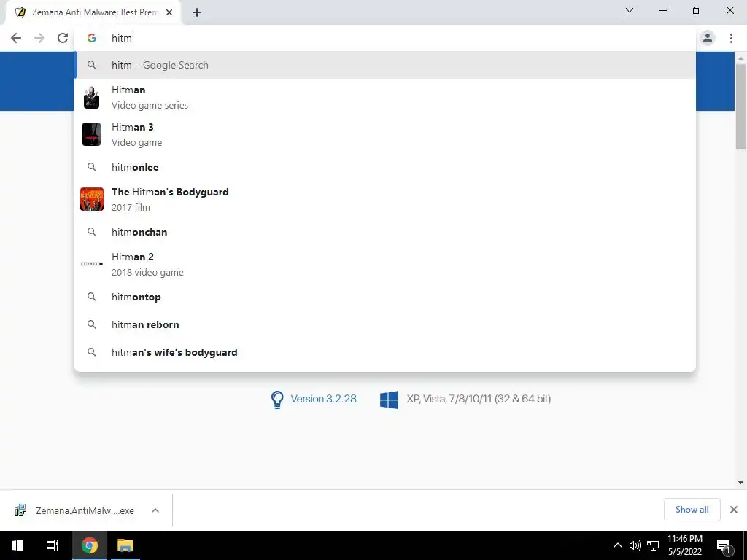Image resolution: width=747 pixels, height=560 pixels.
Task: Open the tab search chevron
Action: (x=630, y=10)
